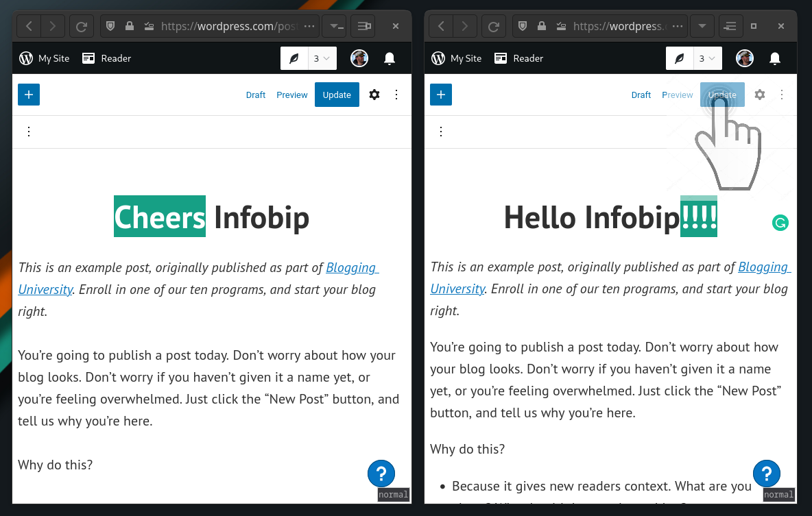Screen dimensions: 812x516
Task: Click the add block plus button in right window
Action: pyautogui.click(x=441, y=95)
